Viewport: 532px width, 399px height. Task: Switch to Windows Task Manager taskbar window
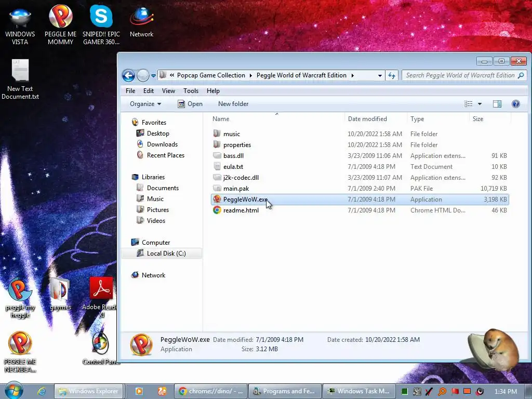(358, 391)
